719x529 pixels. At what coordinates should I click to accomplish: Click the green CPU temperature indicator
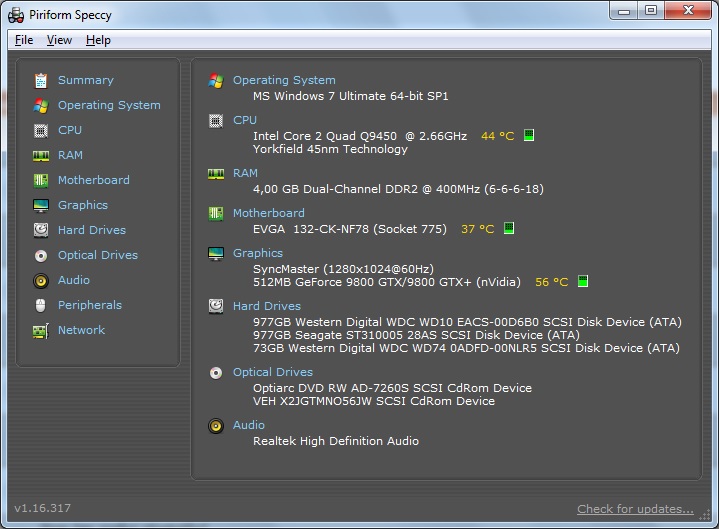click(529, 135)
